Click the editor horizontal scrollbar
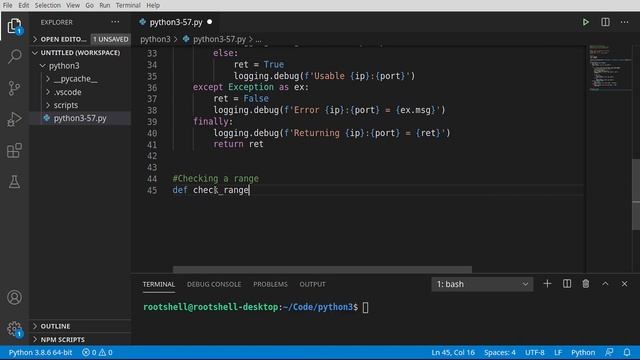Image resolution: width=640 pixels, height=360 pixels. tap(322, 269)
